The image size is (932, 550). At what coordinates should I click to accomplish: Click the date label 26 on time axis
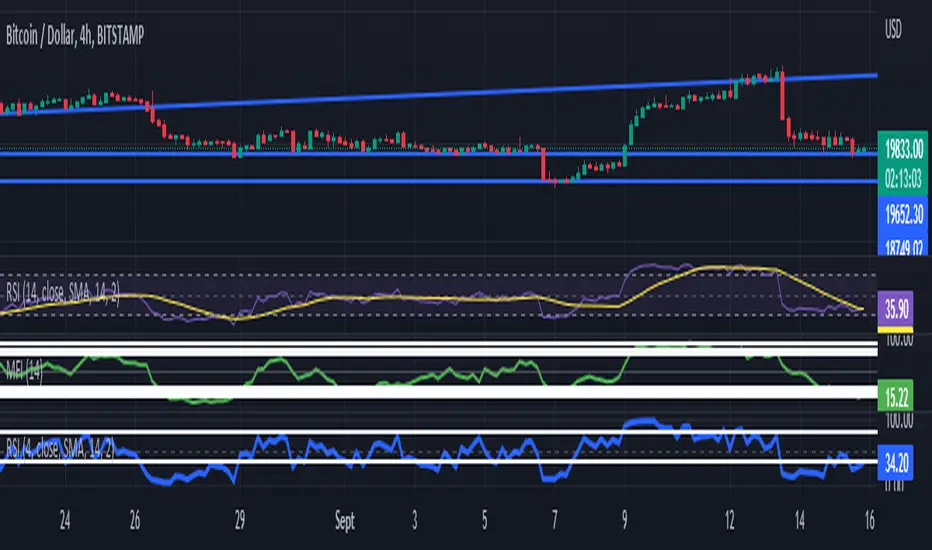coord(135,521)
